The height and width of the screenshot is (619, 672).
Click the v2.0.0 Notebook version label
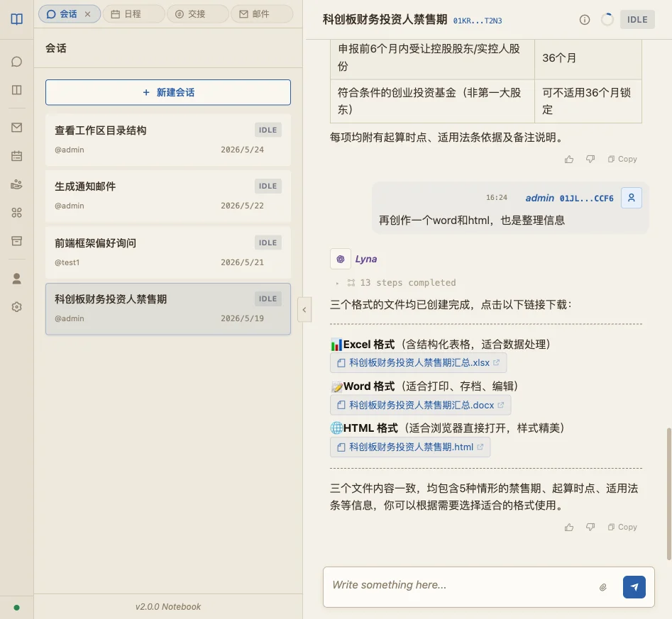tap(168, 607)
